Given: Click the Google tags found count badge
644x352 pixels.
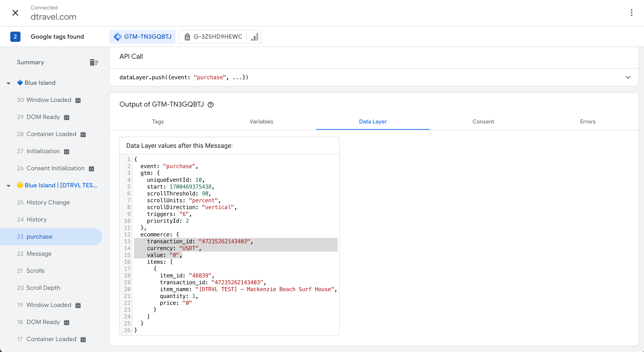Looking at the screenshot, I should [15, 37].
